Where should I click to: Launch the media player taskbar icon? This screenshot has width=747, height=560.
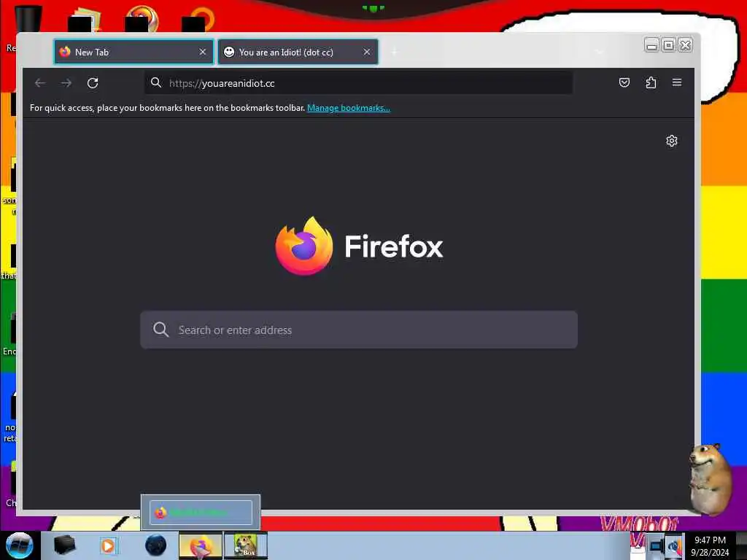tap(108, 545)
